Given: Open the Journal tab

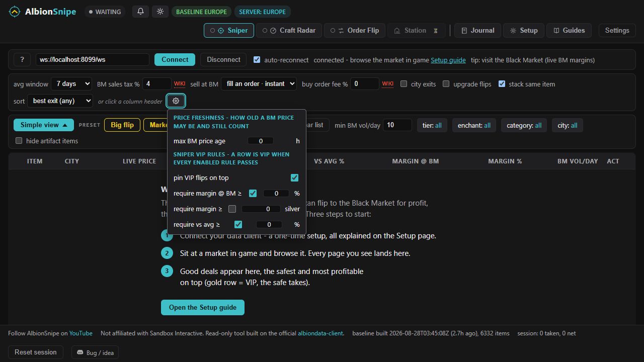Looking at the screenshot, I should coord(477,30).
